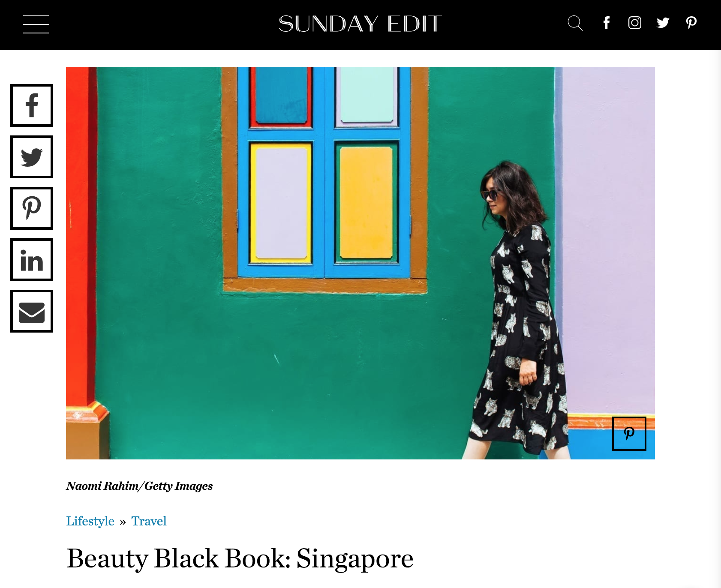Go to the Lifestyle category

click(90, 521)
